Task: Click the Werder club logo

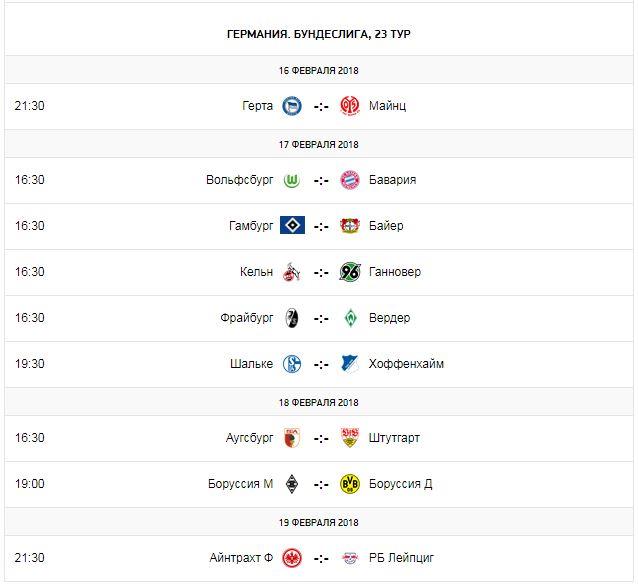Action: tap(349, 318)
